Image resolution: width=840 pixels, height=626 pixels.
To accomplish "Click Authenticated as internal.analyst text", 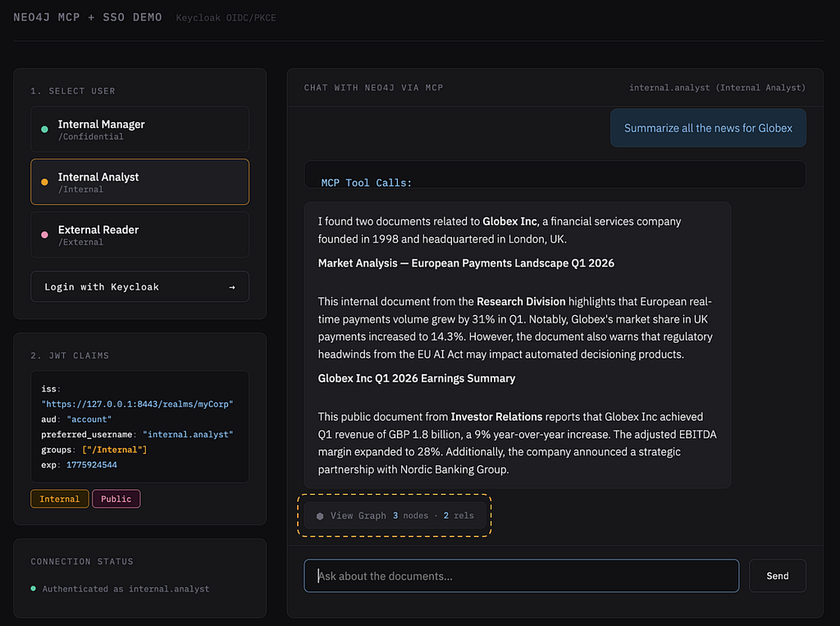I will 126,589.
